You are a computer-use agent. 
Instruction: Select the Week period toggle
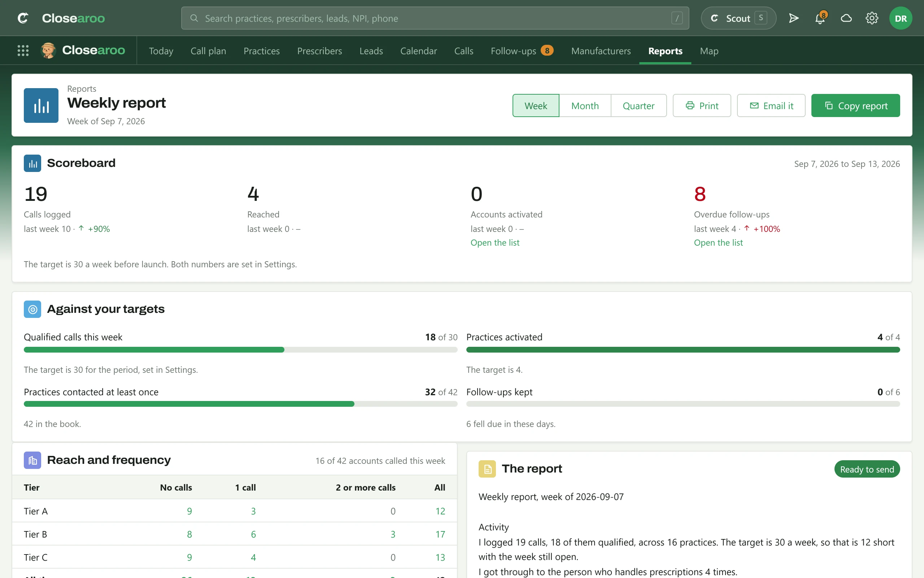click(x=536, y=105)
